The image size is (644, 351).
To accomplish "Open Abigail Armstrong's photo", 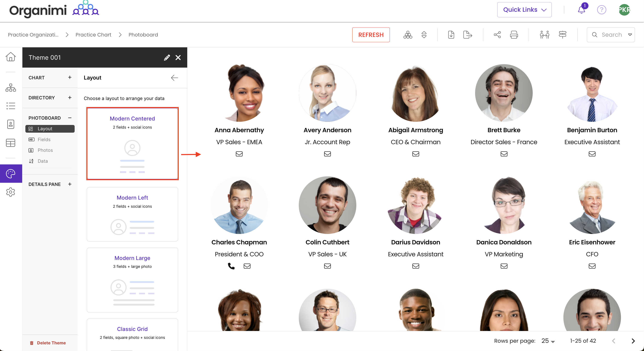I will (415, 93).
